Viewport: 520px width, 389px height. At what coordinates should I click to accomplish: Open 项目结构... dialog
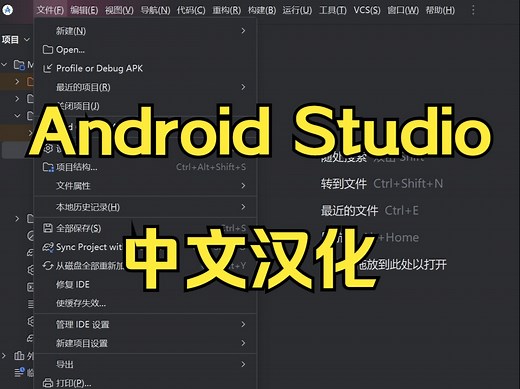click(x=145, y=167)
